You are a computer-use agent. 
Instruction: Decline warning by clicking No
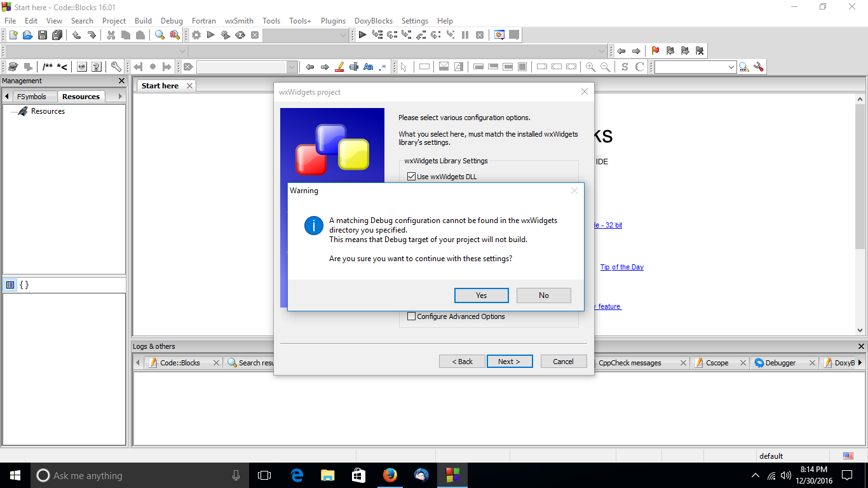point(544,295)
